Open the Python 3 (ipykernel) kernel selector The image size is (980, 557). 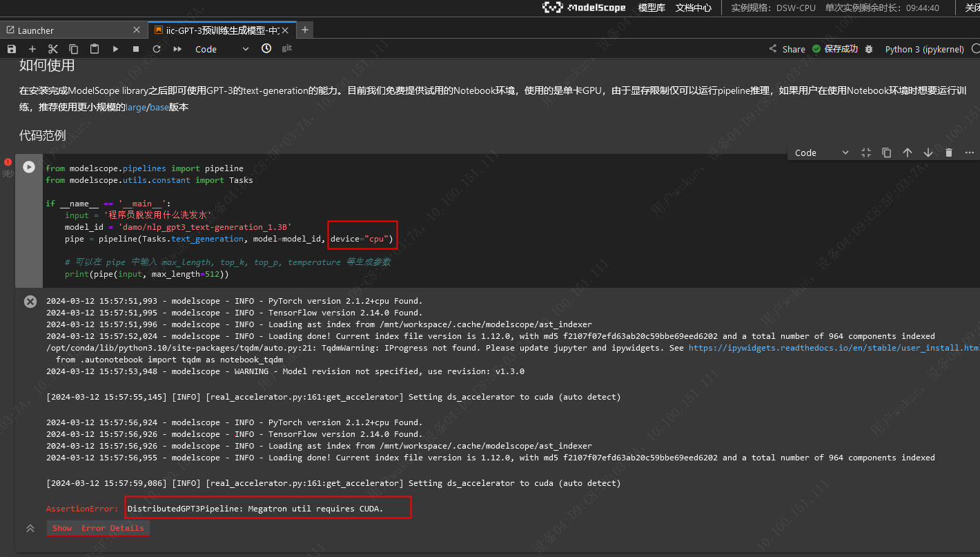click(x=924, y=49)
